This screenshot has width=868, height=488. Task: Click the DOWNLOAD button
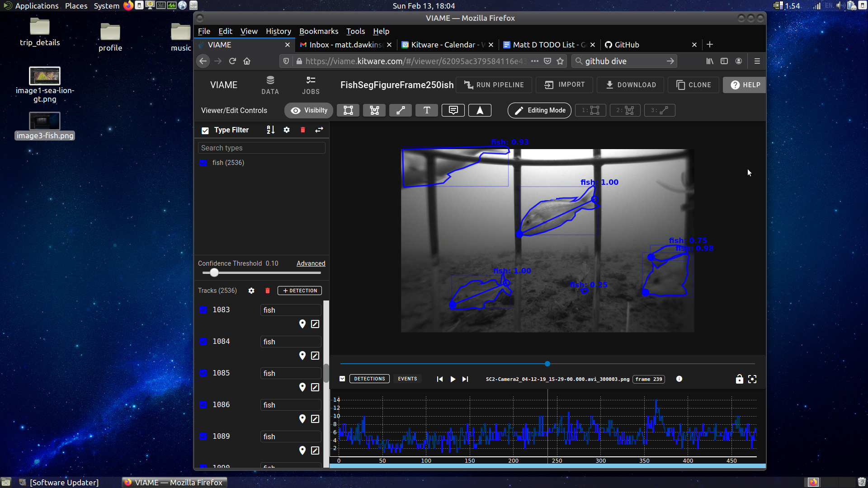[631, 85]
